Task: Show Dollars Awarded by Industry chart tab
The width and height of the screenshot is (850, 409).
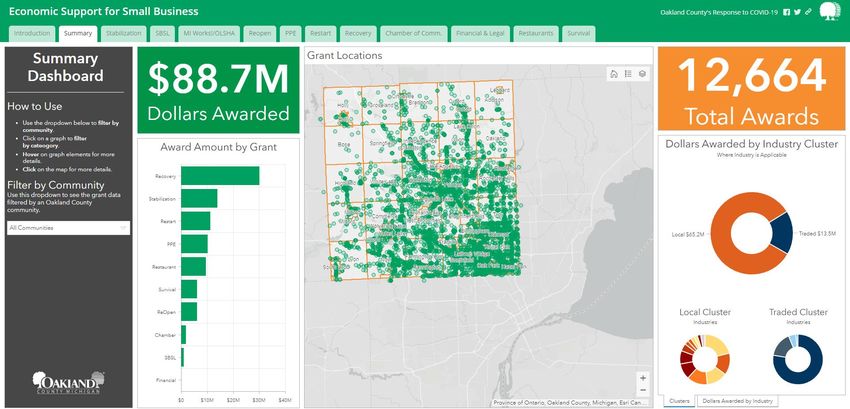Action: (736, 400)
